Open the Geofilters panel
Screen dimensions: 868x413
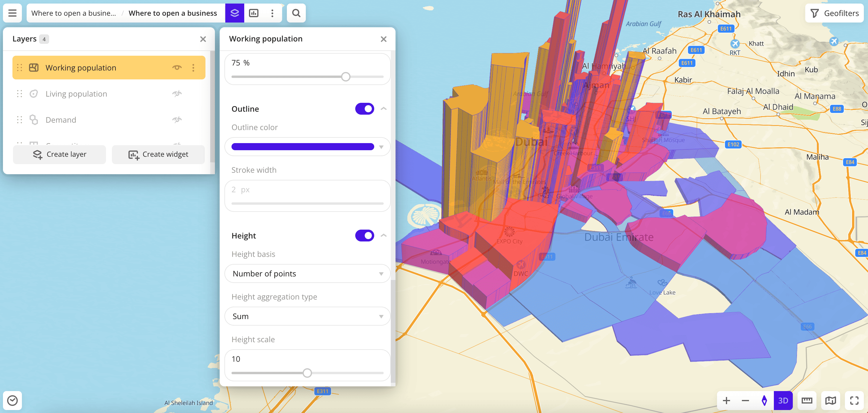[834, 13]
